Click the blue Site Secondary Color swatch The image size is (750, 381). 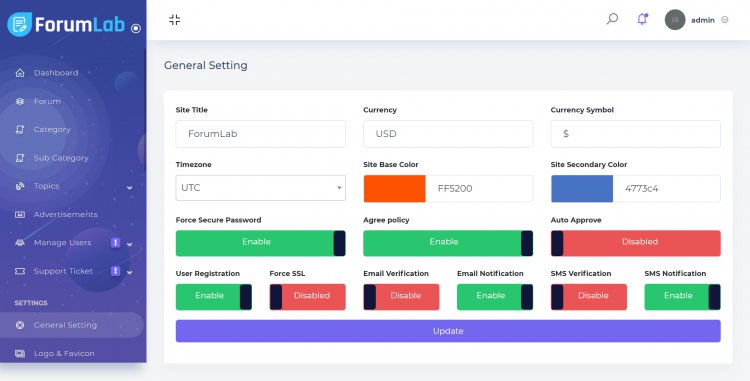pyautogui.click(x=582, y=188)
